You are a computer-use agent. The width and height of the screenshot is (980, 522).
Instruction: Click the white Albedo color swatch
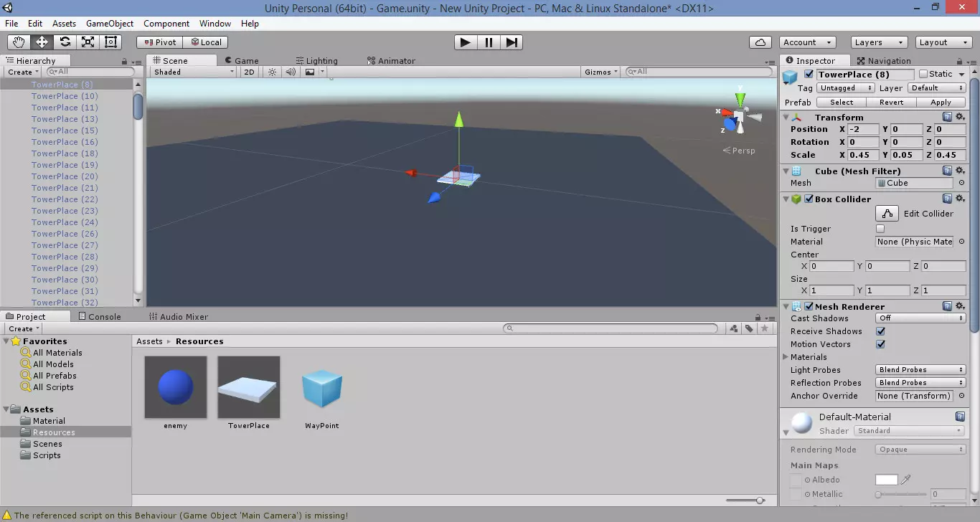click(x=886, y=480)
